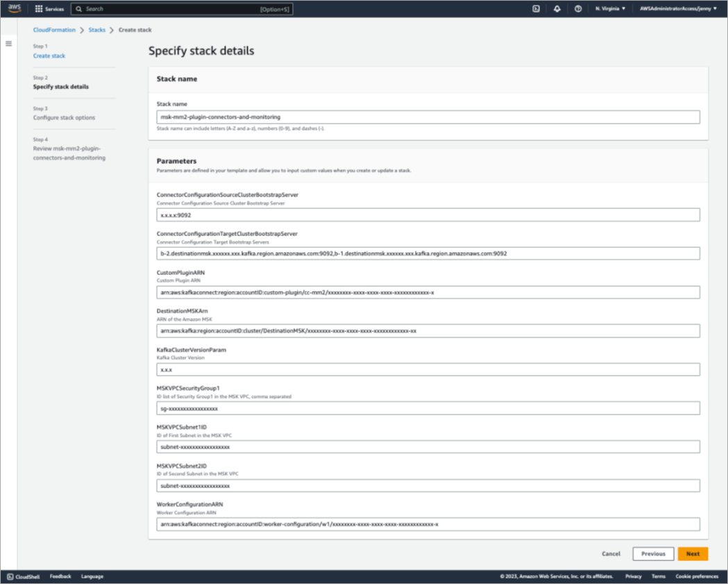Click the stack name allowed-characters hint

pos(240,128)
